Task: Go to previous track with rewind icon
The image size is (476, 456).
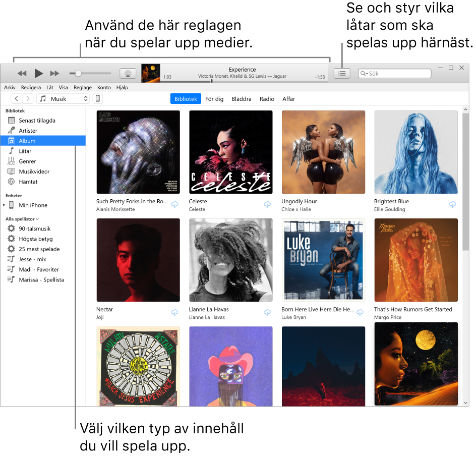Action: (x=22, y=73)
